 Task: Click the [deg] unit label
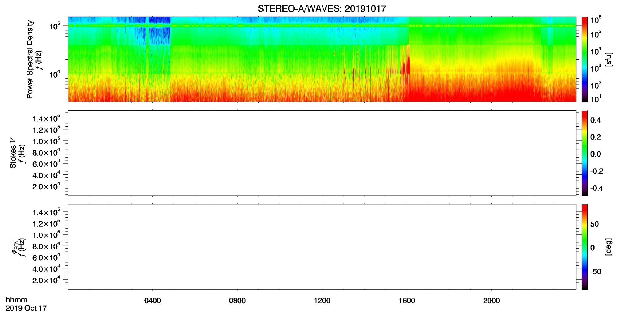(609, 247)
